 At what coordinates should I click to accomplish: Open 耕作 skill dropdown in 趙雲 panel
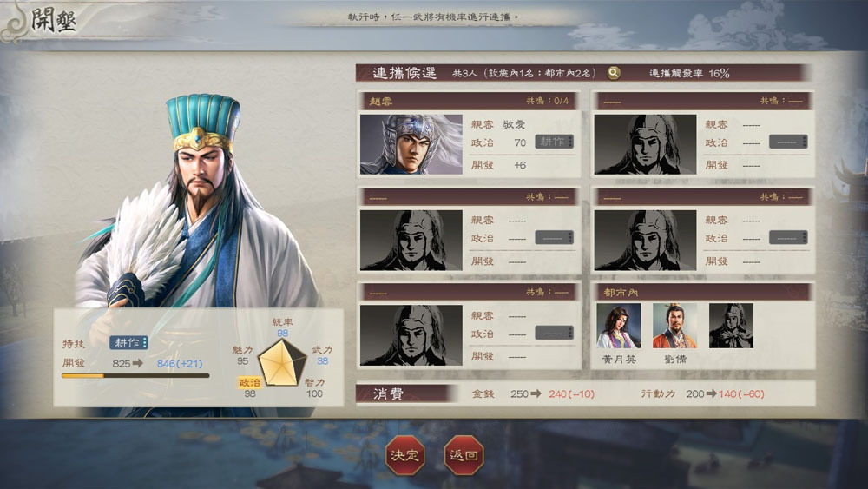click(x=554, y=142)
